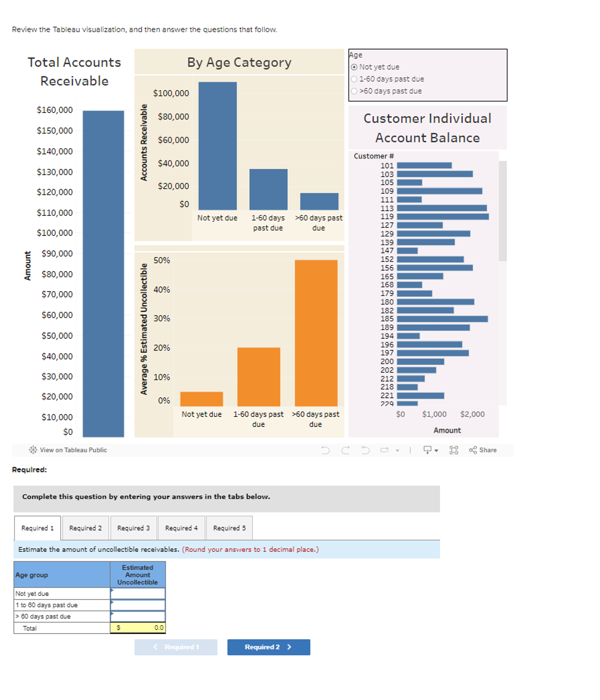Viewport: 600px width, 700px height.
Task: Click customer number 180 label
Action: point(387,302)
